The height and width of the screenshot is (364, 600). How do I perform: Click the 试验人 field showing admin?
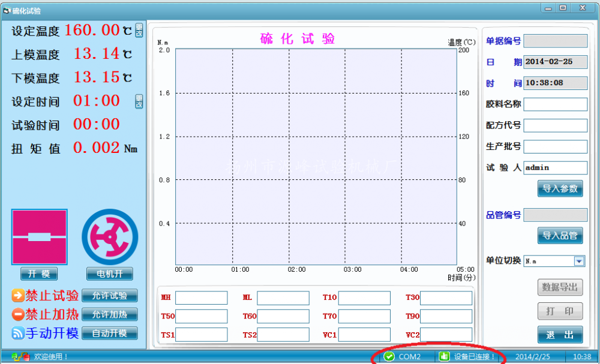click(555, 167)
